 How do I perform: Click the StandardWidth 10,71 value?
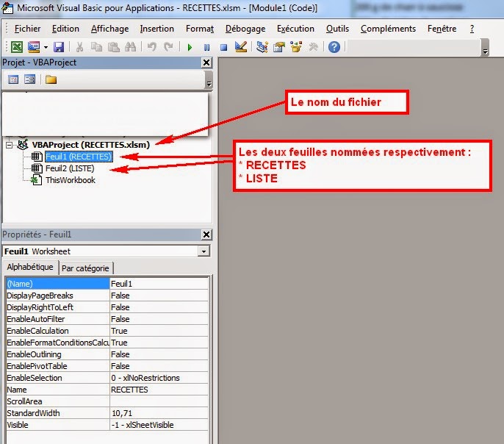click(x=159, y=413)
